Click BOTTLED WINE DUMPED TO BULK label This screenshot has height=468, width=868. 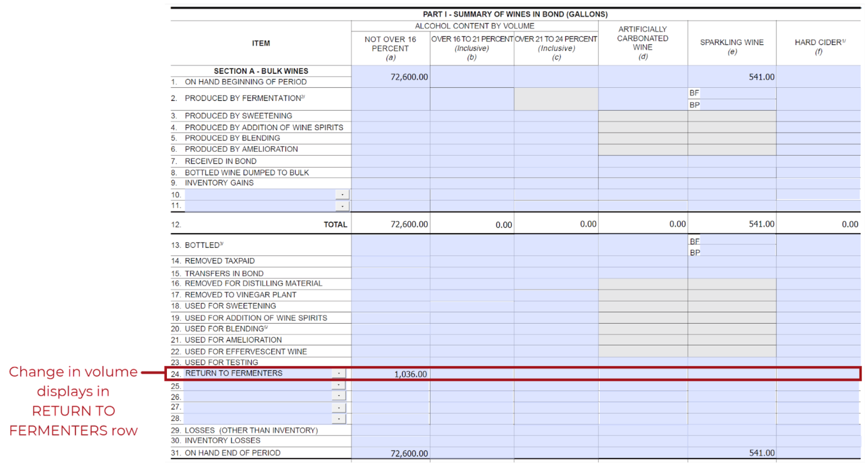coord(247,173)
